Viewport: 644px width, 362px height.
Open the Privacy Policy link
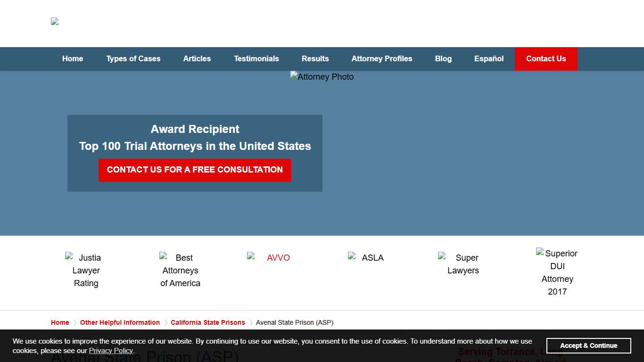tap(110, 350)
